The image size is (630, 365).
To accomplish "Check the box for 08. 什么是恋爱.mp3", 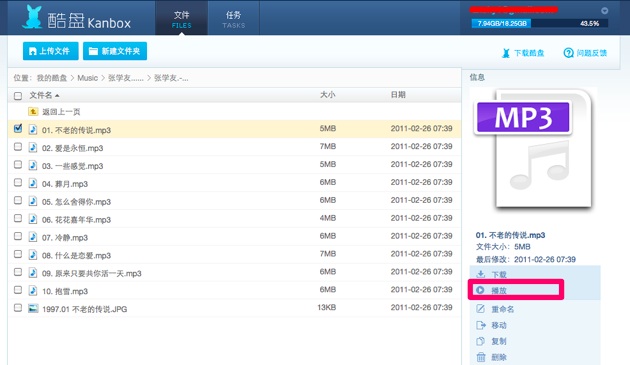I will [x=18, y=254].
